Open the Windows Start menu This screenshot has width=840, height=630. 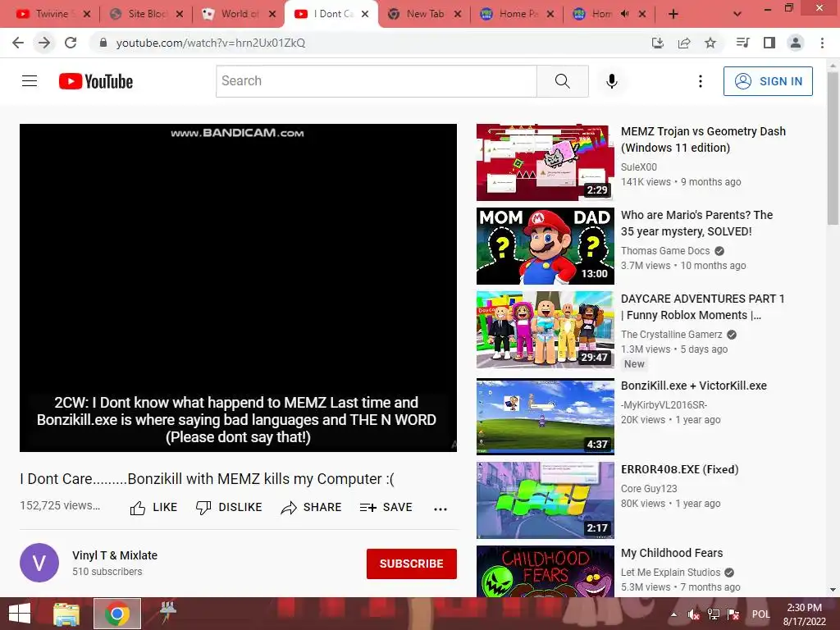(20, 614)
